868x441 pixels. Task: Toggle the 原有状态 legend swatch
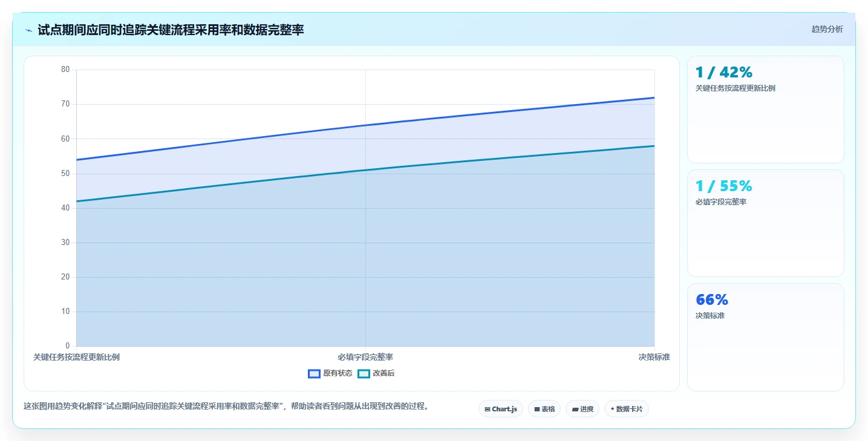pyautogui.click(x=314, y=374)
